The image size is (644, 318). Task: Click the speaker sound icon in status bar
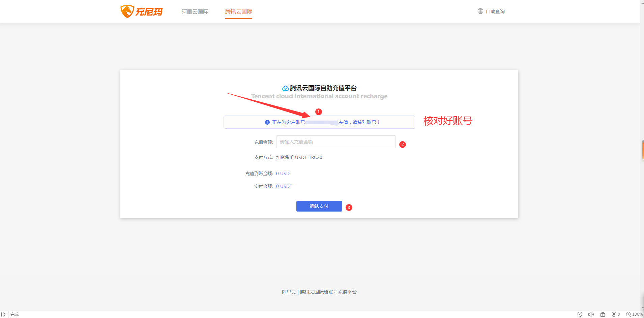pyautogui.click(x=591, y=314)
